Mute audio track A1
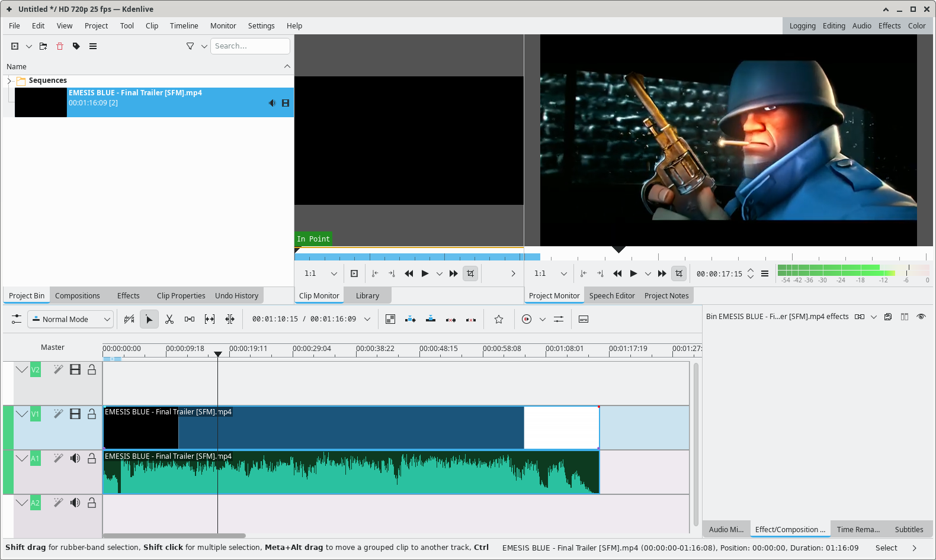 (x=75, y=458)
